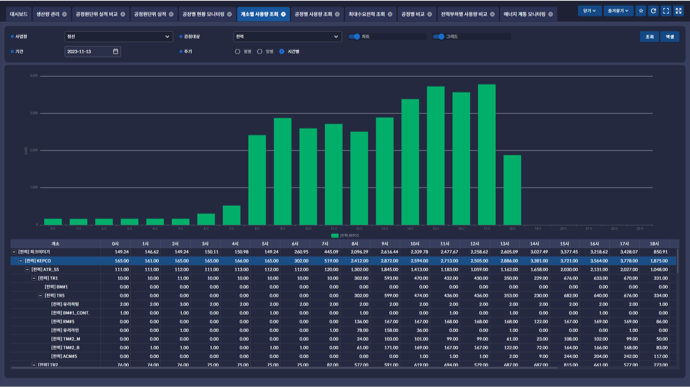
Task: Click the refresh icon in top toolbar
Action: tap(653, 11)
